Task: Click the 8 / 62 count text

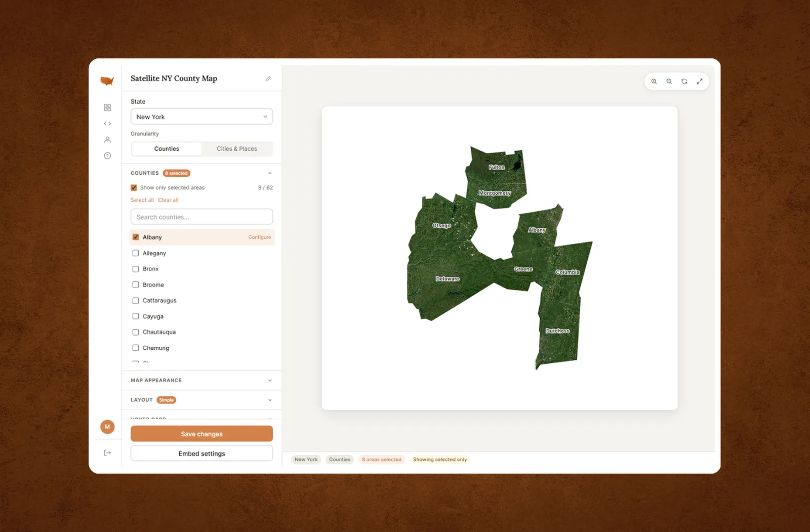Action: pos(265,188)
